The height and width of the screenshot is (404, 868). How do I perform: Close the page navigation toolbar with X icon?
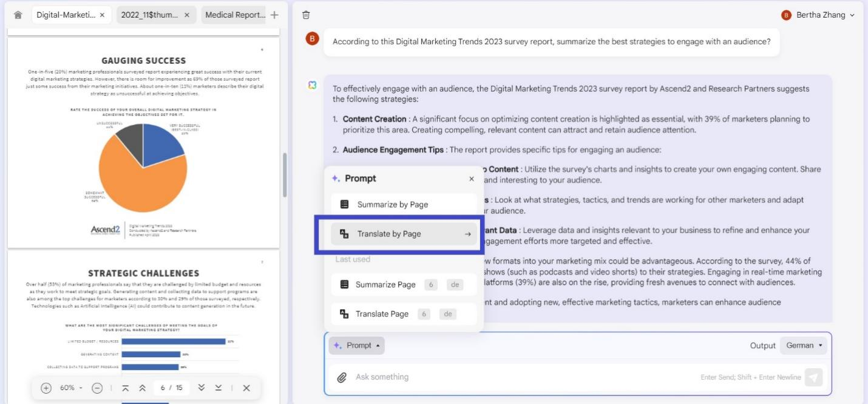[246, 388]
